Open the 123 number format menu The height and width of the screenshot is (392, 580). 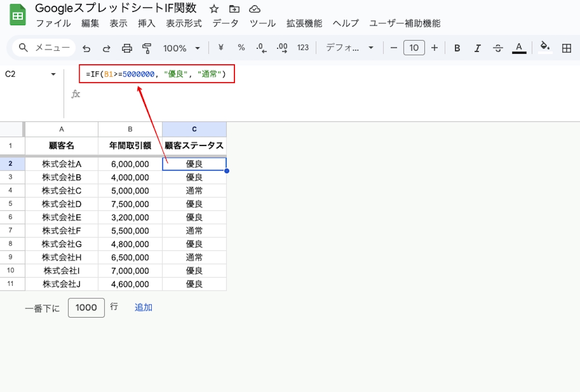303,47
